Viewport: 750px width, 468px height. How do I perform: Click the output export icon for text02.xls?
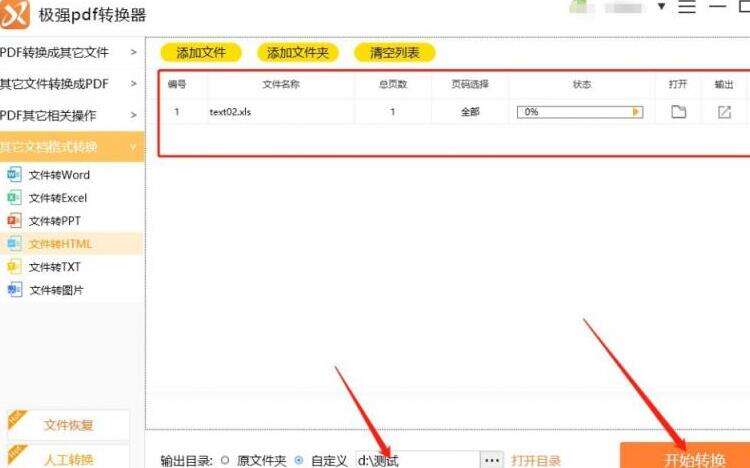coord(724,112)
